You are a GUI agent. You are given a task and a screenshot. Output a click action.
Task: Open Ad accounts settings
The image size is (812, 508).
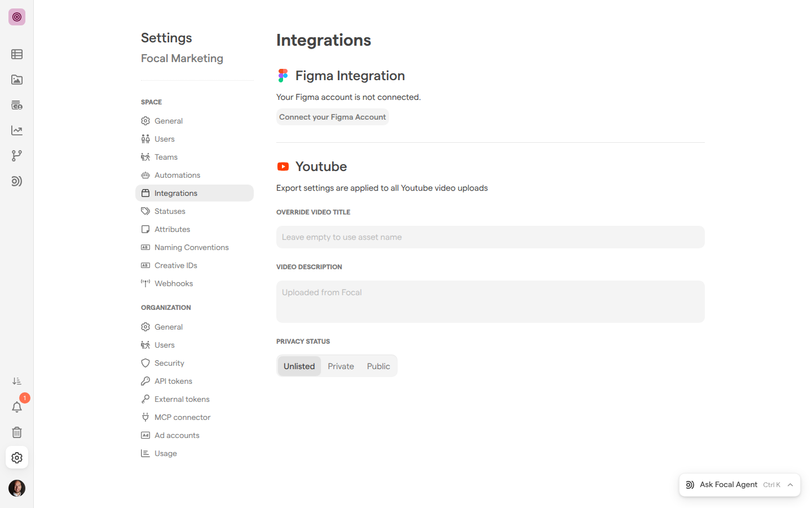click(195, 435)
